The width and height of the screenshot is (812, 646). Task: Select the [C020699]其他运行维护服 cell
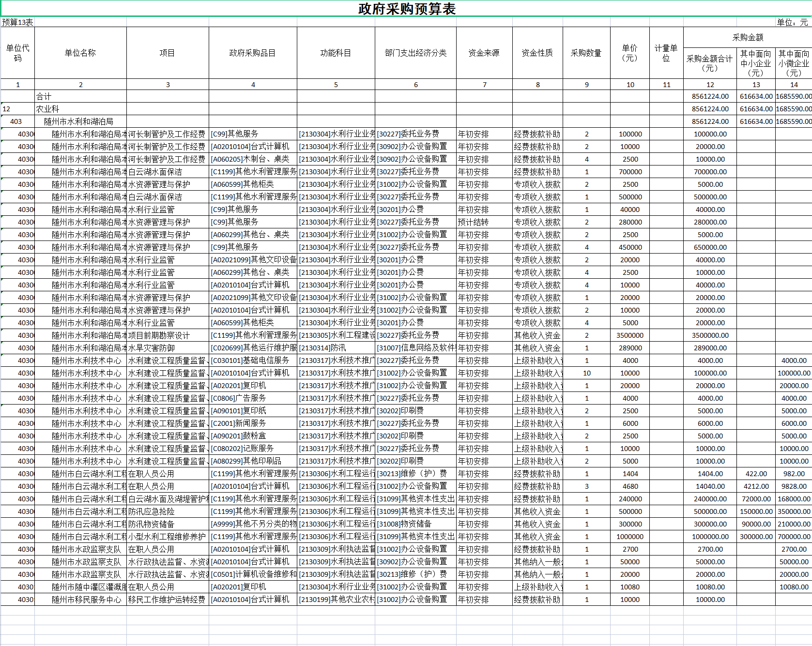(x=253, y=348)
